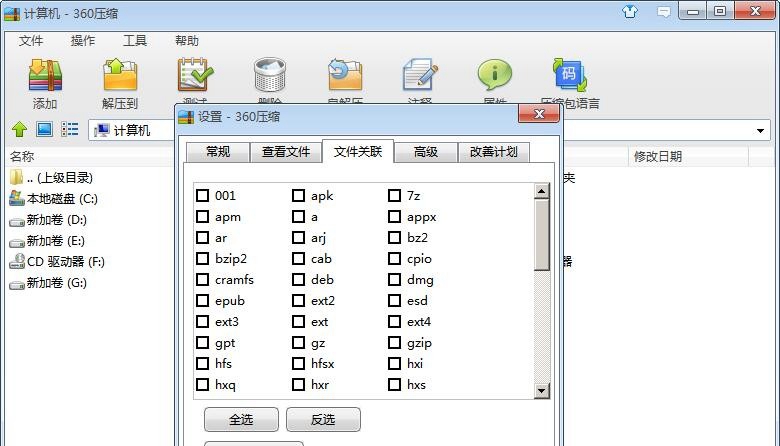Image resolution: width=780 pixels, height=446 pixels.
Task: Switch to the General (常规) tab
Action: [x=218, y=152]
